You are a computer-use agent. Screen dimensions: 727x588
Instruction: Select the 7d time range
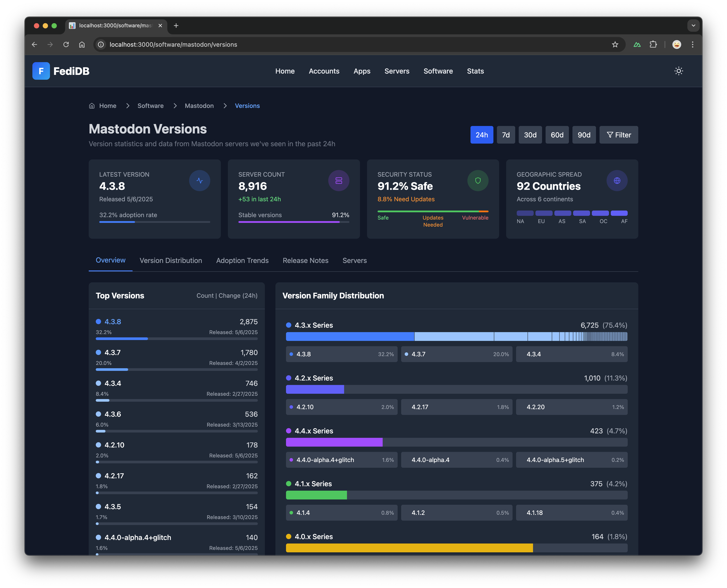click(x=505, y=135)
